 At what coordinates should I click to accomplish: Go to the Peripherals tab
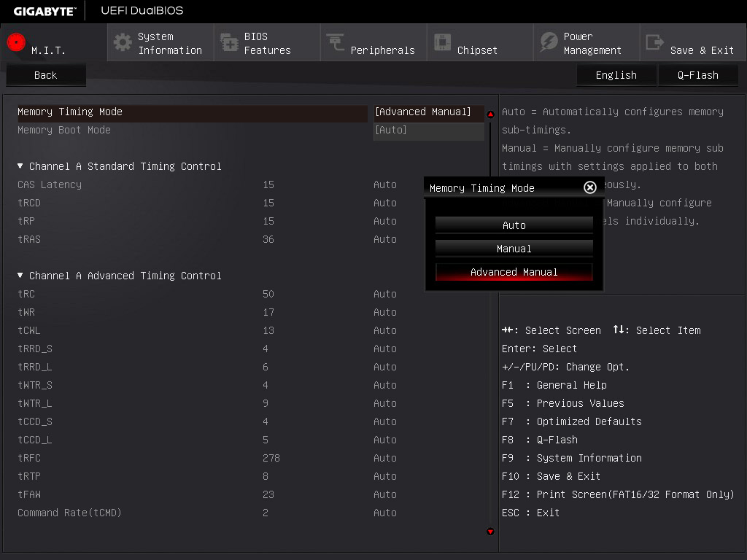pyautogui.click(x=373, y=43)
